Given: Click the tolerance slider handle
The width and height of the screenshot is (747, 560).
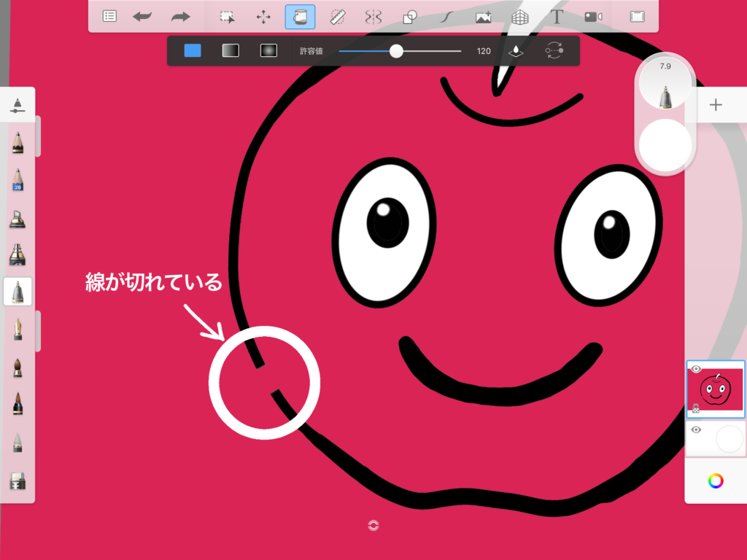Looking at the screenshot, I should point(396,51).
